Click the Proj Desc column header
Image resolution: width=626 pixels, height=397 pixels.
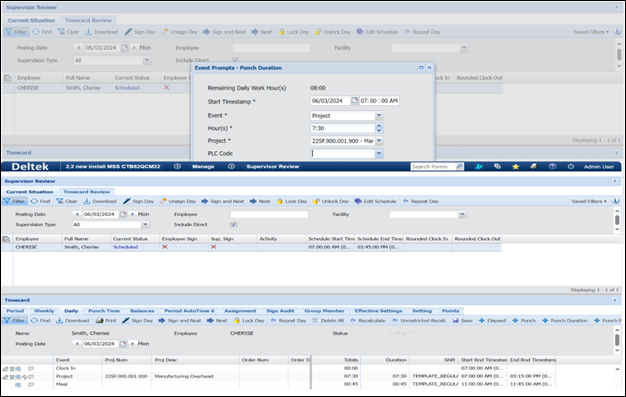tap(196, 360)
